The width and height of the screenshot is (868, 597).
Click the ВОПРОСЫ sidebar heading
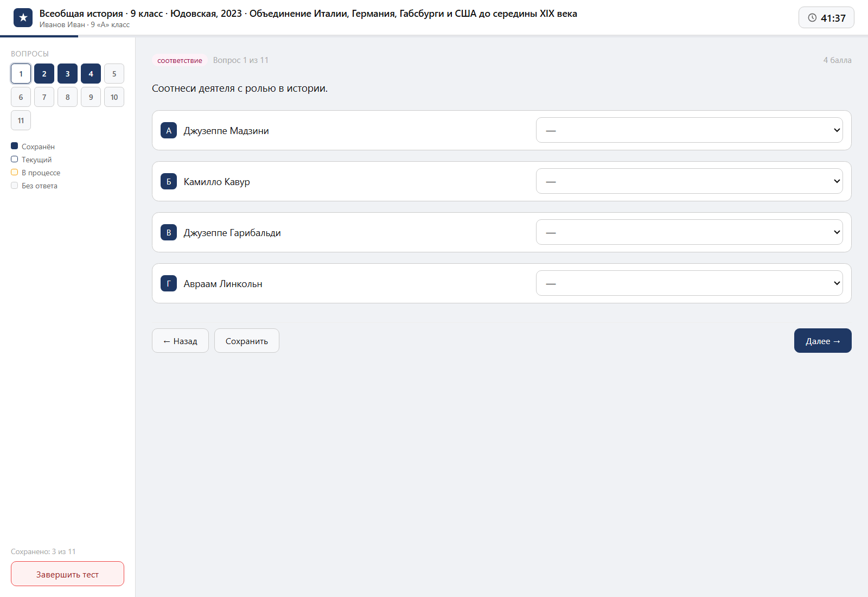(x=30, y=54)
